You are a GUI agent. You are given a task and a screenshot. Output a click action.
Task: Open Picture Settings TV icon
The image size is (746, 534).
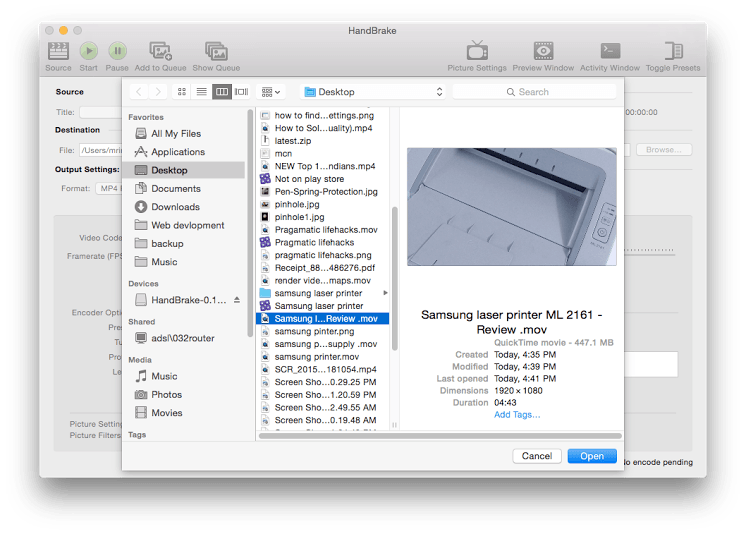pyautogui.click(x=477, y=50)
